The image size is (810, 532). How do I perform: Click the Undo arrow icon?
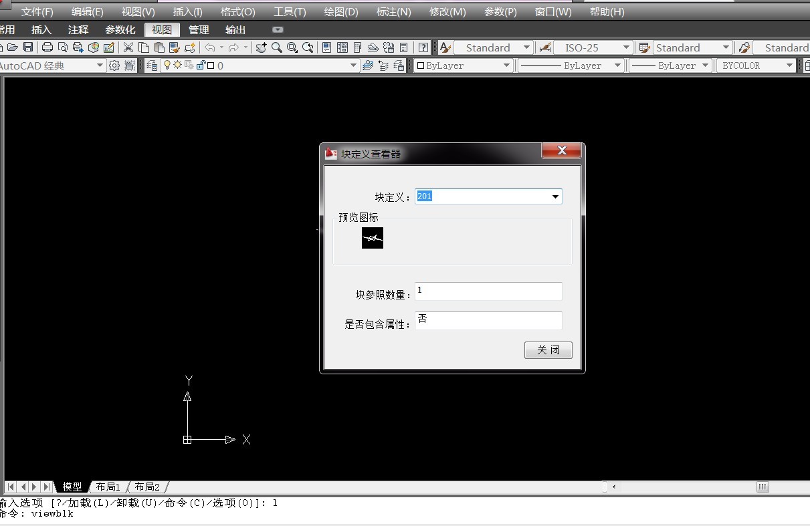click(210, 47)
